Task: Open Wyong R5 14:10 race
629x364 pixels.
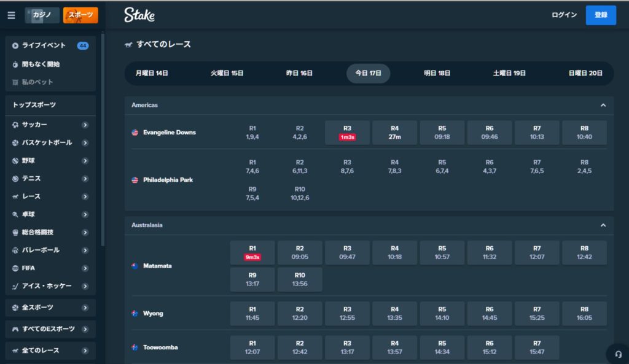Action: [x=442, y=314]
